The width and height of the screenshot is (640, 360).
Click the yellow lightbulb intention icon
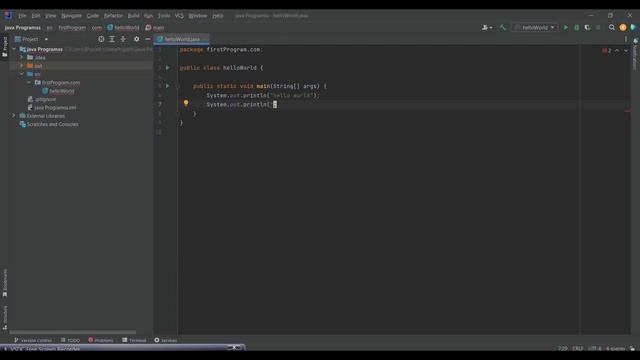186,104
